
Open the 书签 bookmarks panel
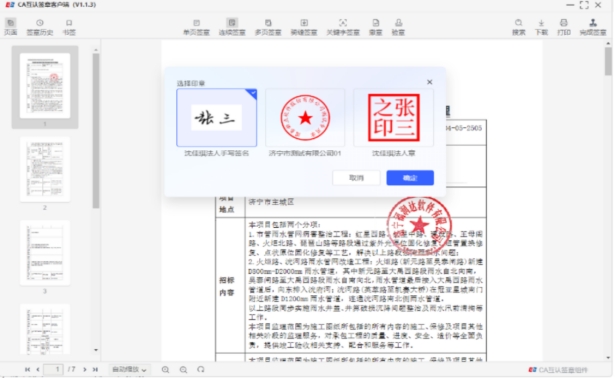coord(69,27)
